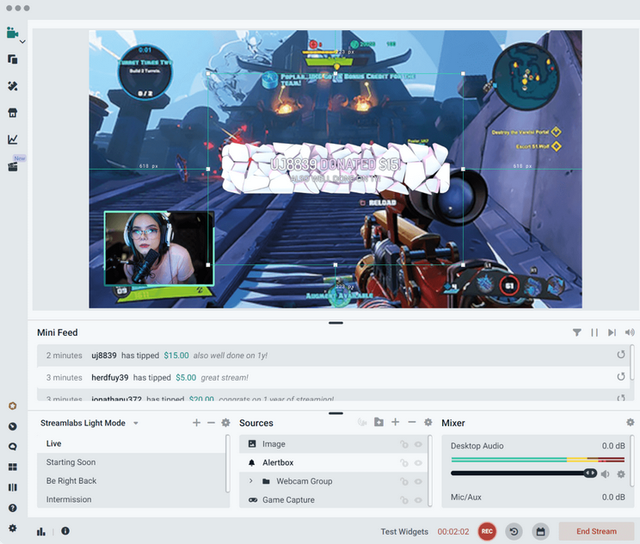This screenshot has width=640, height=544.
Task: Select the Starting Soon scene
Action: (x=69, y=462)
